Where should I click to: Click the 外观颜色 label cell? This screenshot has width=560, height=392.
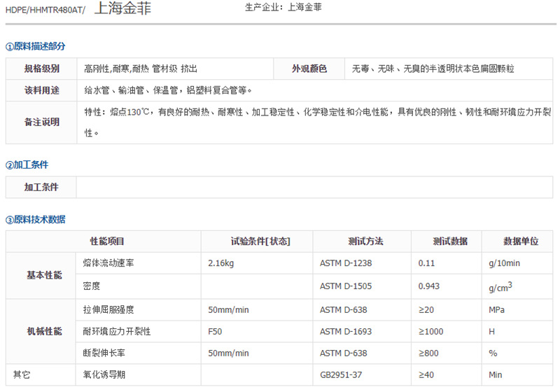309,69
